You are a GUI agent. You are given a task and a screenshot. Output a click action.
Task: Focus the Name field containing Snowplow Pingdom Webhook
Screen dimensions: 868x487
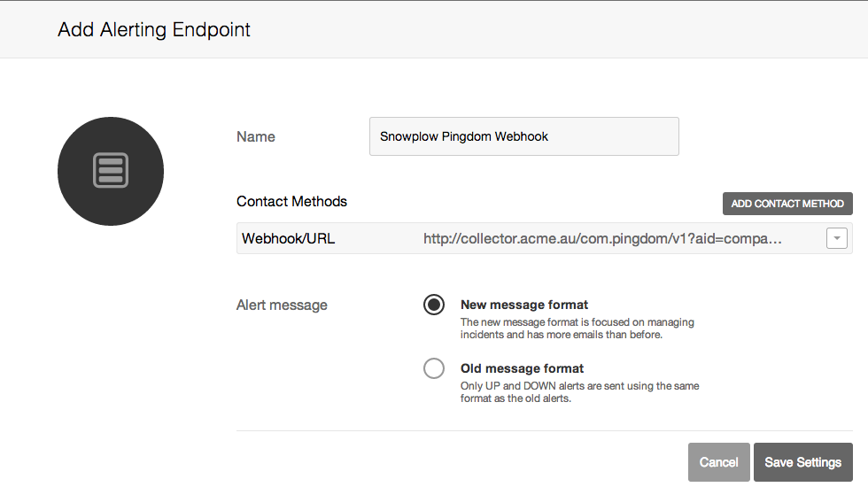(x=523, y=136)
